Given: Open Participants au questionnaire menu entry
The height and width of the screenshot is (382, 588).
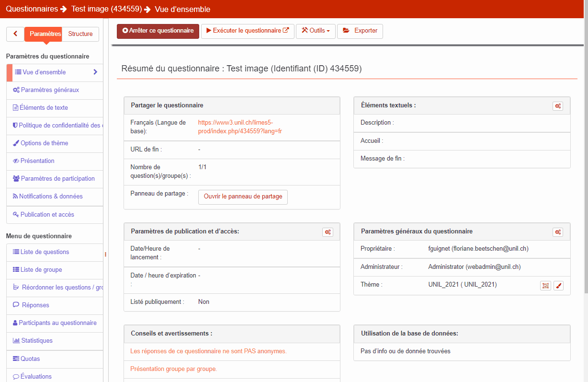Looking at the screenshot, I should 57,323.
